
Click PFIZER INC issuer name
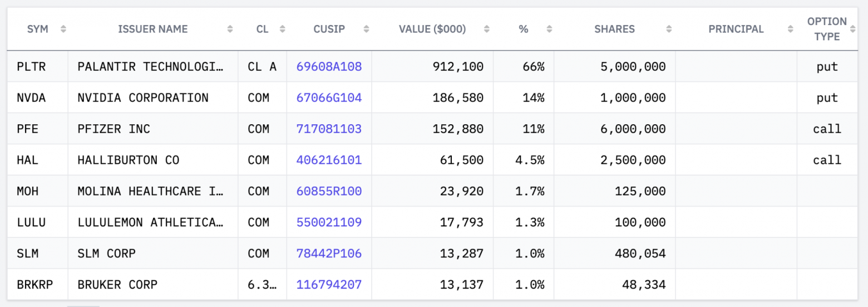114,129
